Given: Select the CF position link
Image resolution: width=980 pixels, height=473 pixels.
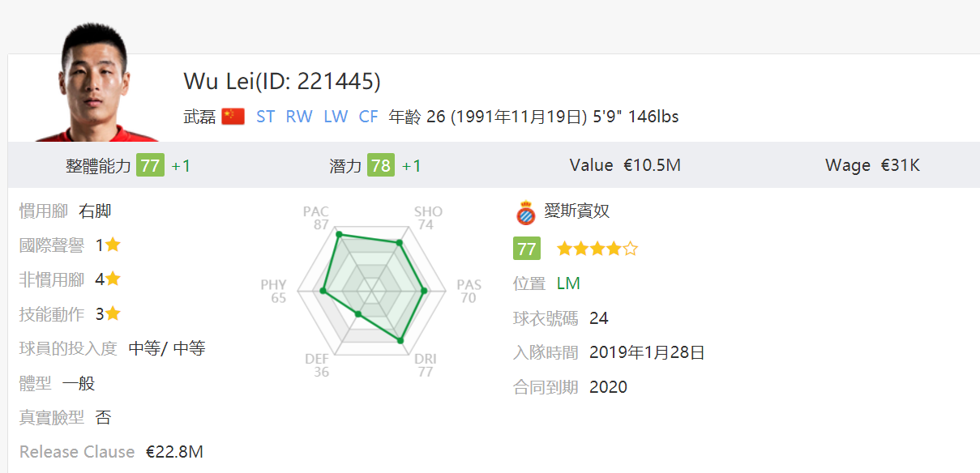Looking at the screenshot, I should click(x=368, y=117).
